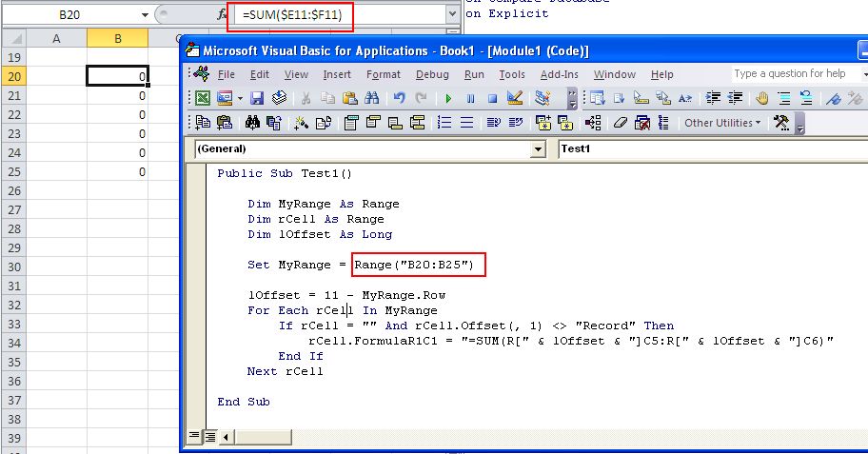The image size is (868, 454).
Task: Click the Redo arrow icon
Action: tap(422, 99)
